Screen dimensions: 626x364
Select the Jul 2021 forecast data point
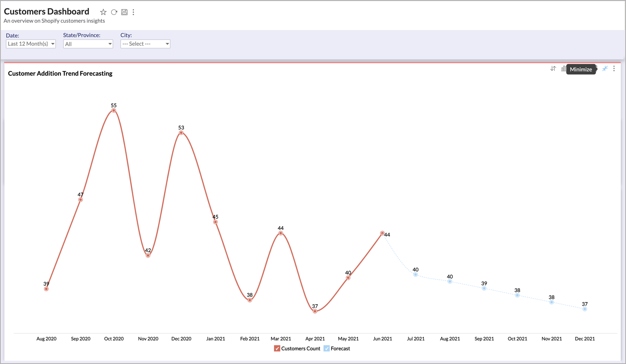pos(416,275)
